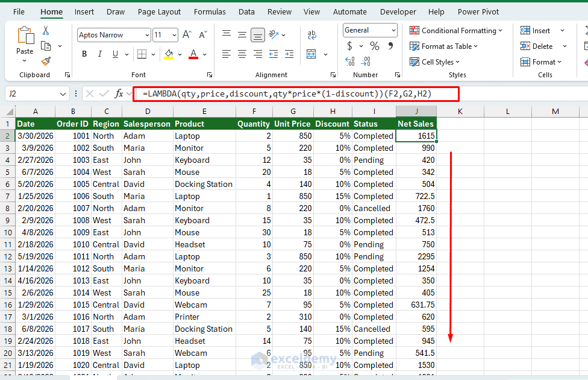The height and width of the screenshot is (380, 588).
Task: Increase font size with larger A icon
Action: click(x=187, y=35)
